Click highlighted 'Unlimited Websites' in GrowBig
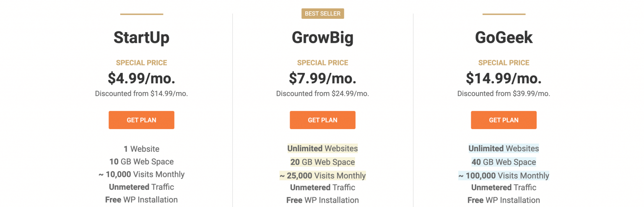644x207 pixels. pyautogui.click(x=322, y=149)
